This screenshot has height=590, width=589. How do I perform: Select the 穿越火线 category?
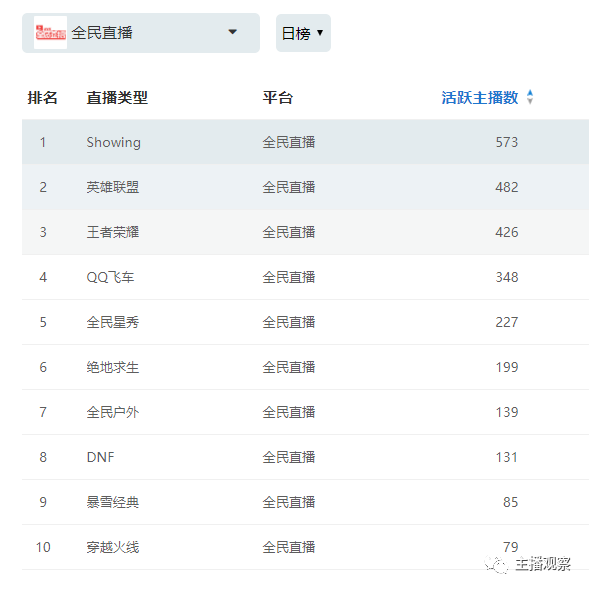pyautogui.click(x=113, y=547)
